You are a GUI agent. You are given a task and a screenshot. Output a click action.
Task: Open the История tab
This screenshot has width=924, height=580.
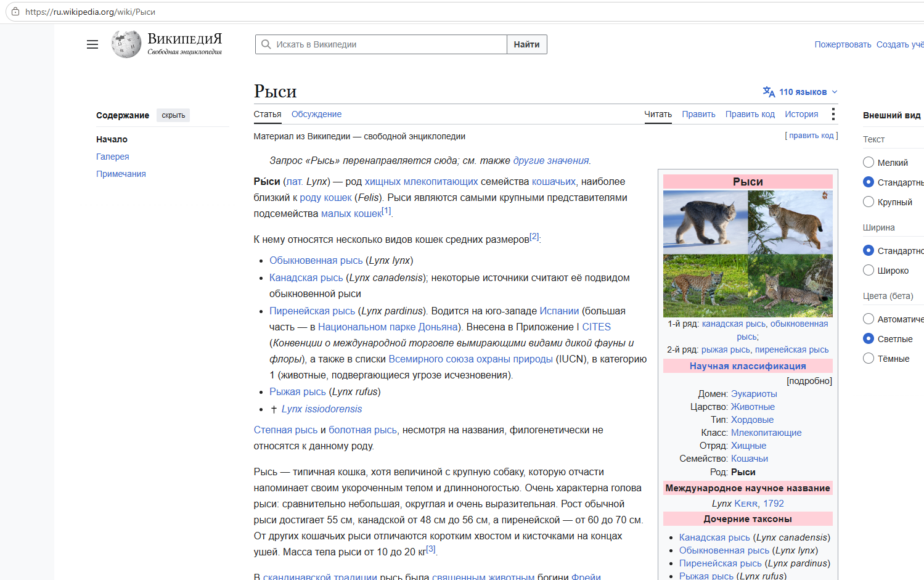tap(801, 114)
